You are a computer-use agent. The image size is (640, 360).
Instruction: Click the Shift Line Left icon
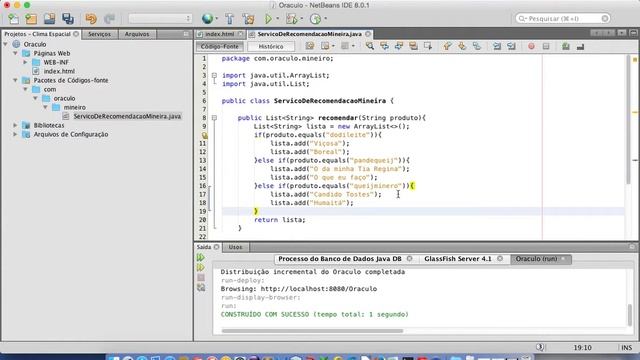pos(497,47)
